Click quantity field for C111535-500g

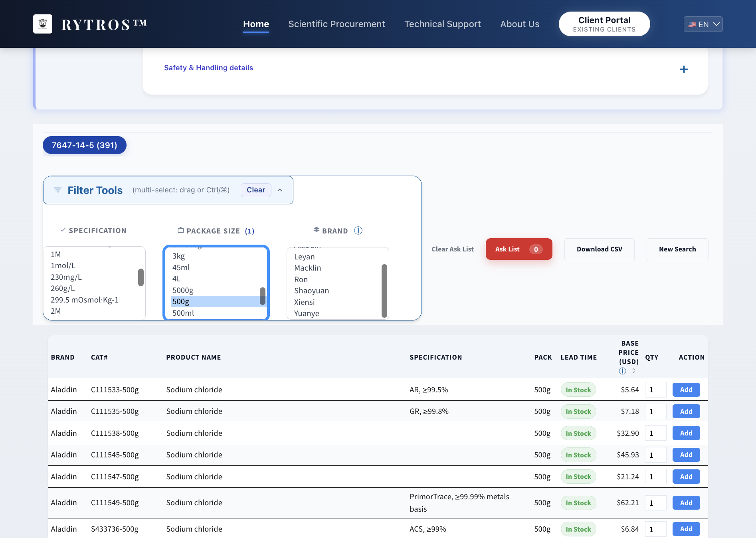(655, 411)
